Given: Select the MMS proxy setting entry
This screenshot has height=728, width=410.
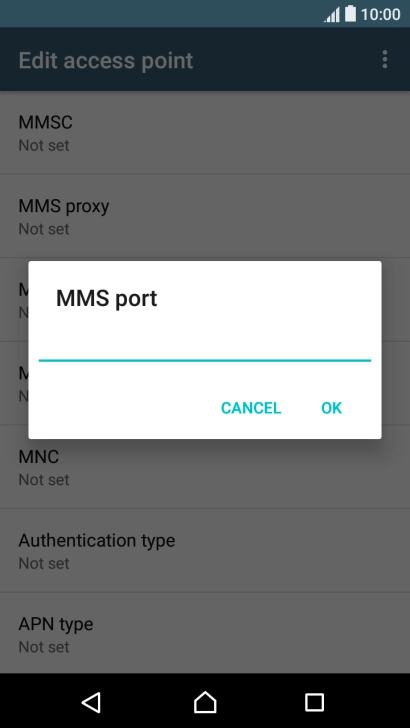Looking at the screenshot, I should click(x=205, y=216).
